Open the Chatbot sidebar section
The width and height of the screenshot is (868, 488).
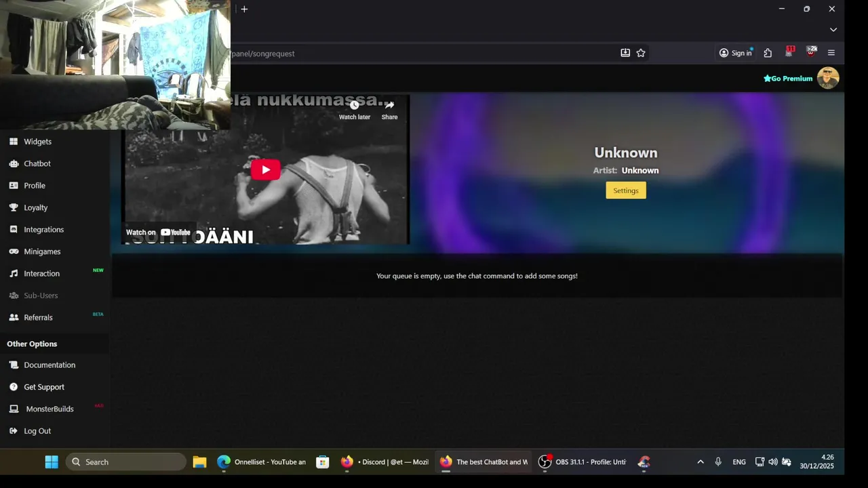(37, 163)
